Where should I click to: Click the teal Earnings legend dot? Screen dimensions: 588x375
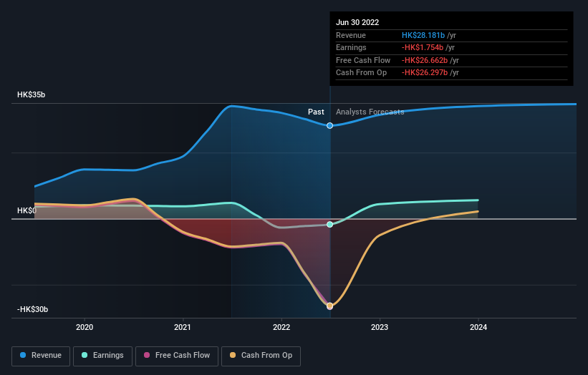[85, 355]
